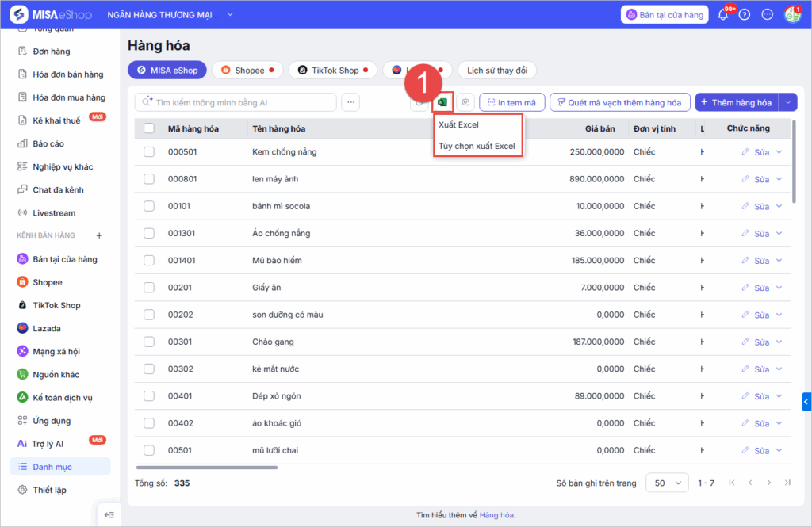Viewport: 812px width, 527px height.
Task: Open Báo cáo reports
Action: [48, 144]
